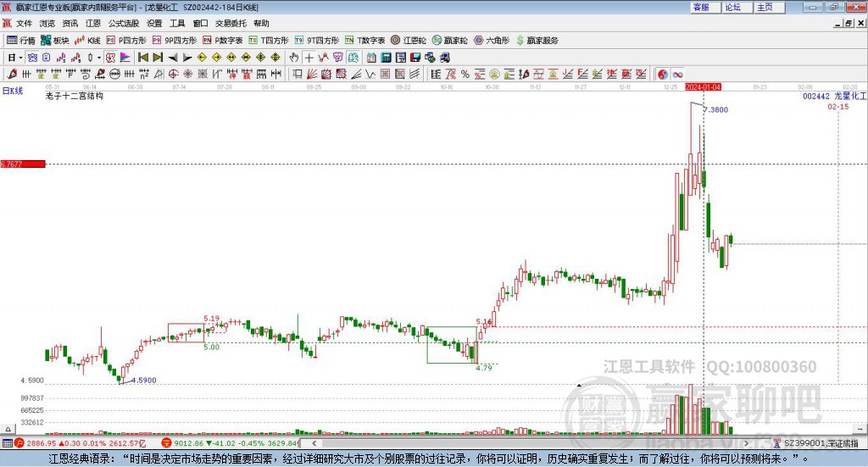Toggle the pink flag chart icon
This screenshot has width=868, height=467.
point(125,58)
